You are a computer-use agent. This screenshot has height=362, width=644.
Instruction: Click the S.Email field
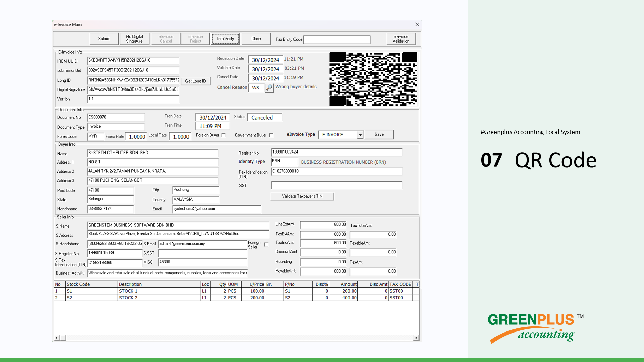[x=203, y=244]
